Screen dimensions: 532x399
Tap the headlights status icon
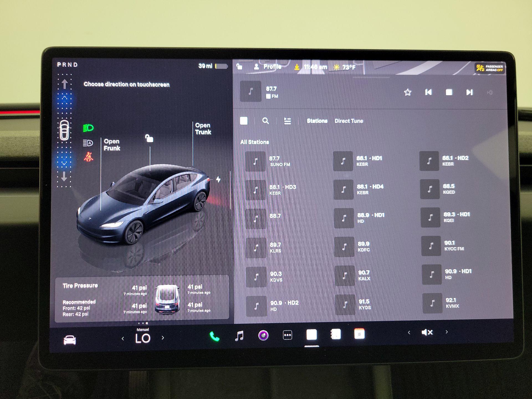[88, 128]
